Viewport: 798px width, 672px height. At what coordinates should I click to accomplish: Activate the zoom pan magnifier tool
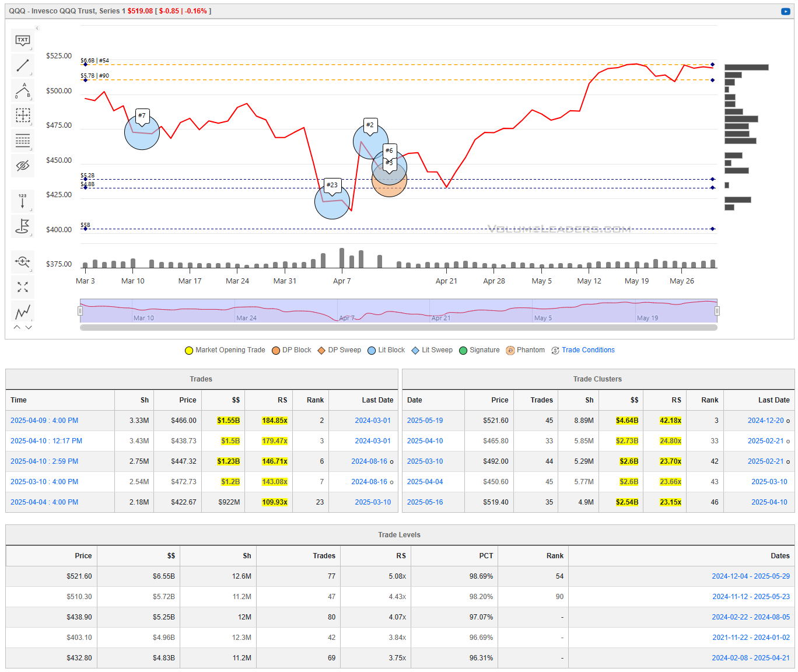tap(23, 261)
